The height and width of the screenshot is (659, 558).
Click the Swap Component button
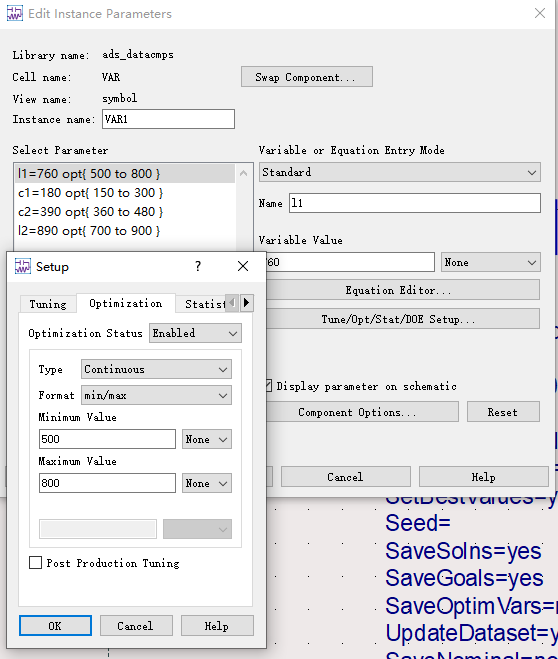point(307,77)
